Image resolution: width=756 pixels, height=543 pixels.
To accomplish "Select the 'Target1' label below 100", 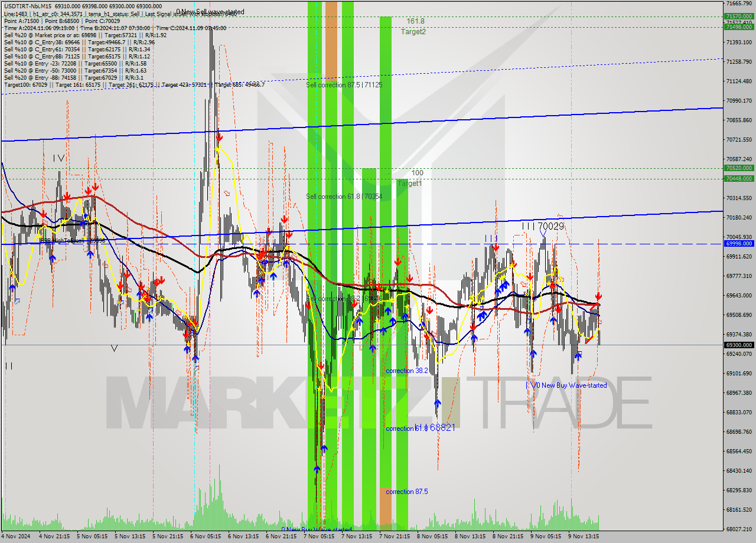I will tap(410, 184).
